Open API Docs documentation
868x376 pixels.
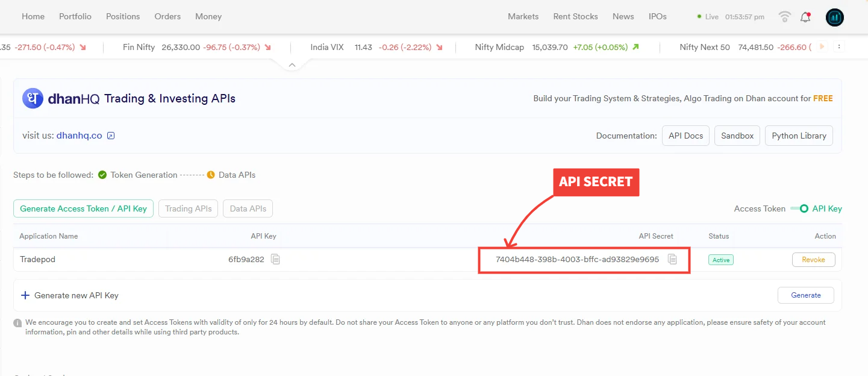[686, 136]
